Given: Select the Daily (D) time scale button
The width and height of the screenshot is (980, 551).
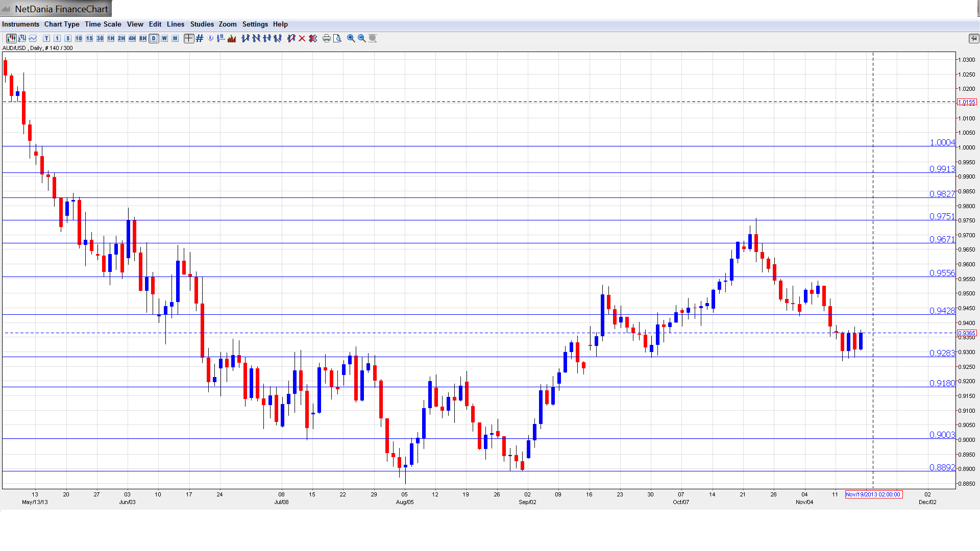Looking at the screenshot, I should pyautogui.click(x=154, y=38).
